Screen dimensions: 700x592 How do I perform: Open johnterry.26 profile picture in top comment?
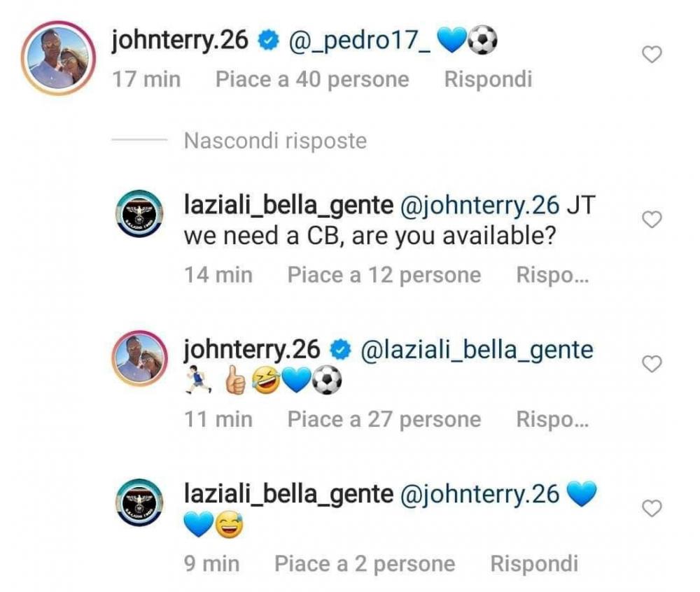click(x=59, y=58)
